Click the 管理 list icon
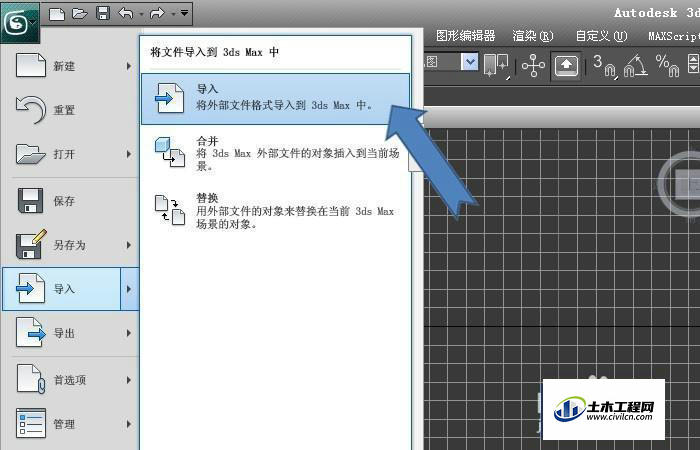The width and height of the screenshot is (700, 450). coord(31,423)
